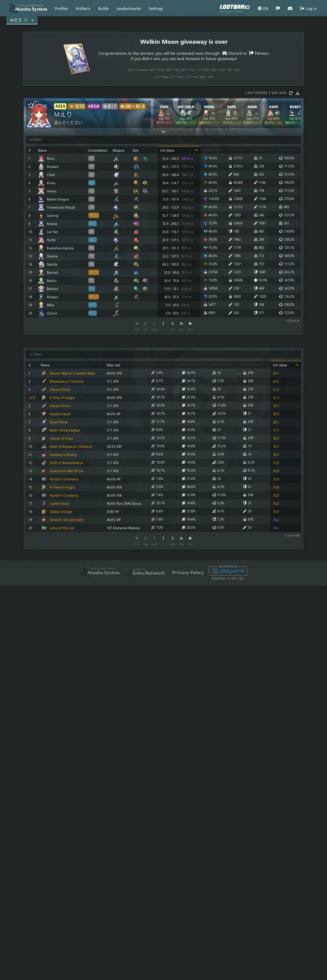Open the Patreon link in giveaway banner
Viewport: 327px width, 980px height.
point(259,53)
